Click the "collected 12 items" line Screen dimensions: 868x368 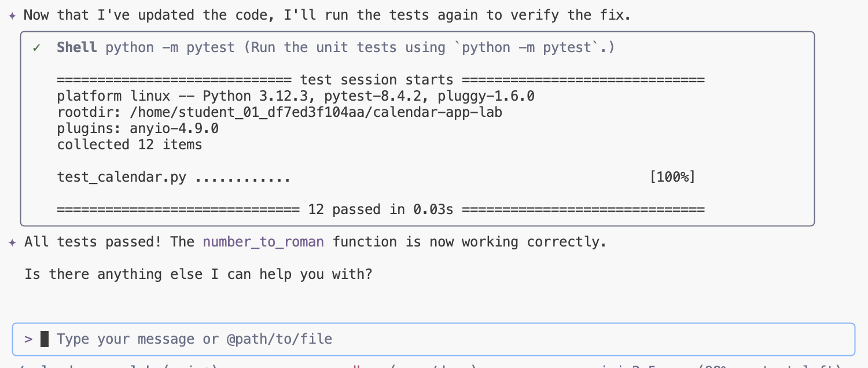click(x=130, y=145)
